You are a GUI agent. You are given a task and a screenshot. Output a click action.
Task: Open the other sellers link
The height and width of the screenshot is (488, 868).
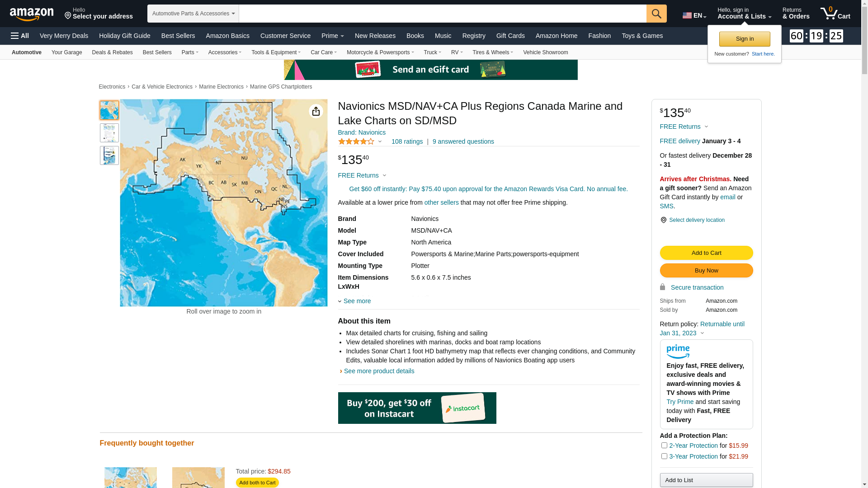click(x=441, y=202)
